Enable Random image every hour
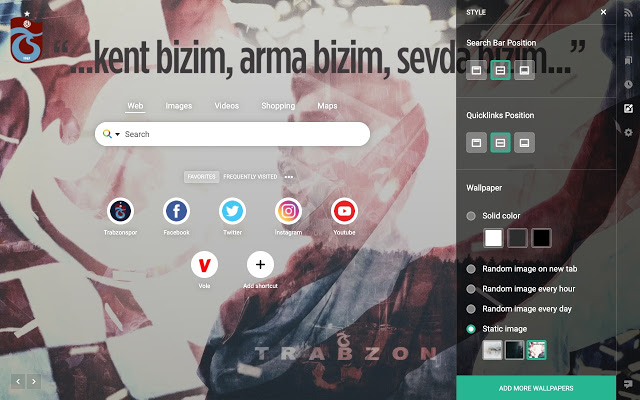 472,289
